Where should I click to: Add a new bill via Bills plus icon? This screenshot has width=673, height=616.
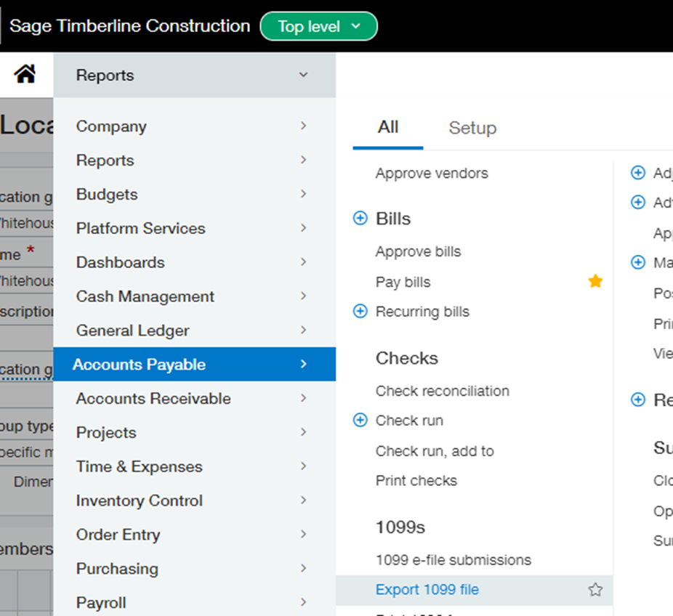tap(360, 218)
